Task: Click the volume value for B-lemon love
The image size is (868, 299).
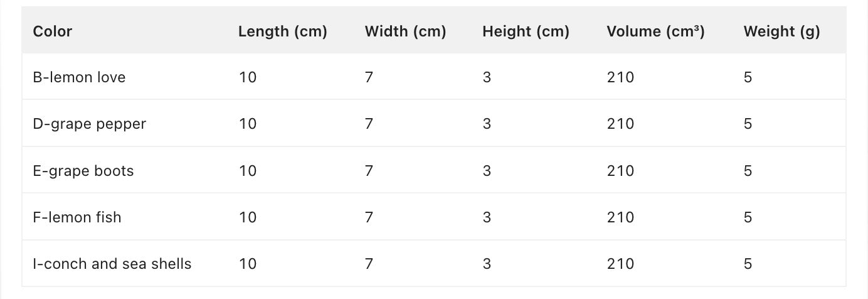Action: pos(620,77)
